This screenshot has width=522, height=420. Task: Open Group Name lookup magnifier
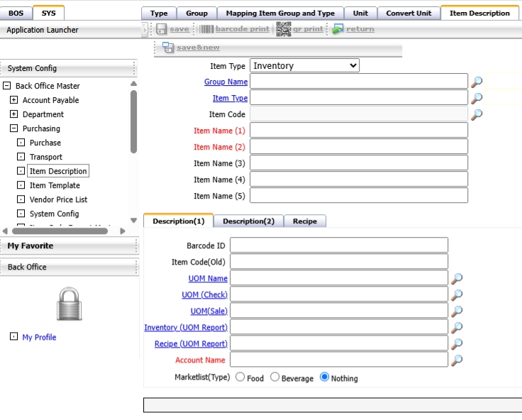click(x=477, y=82)
